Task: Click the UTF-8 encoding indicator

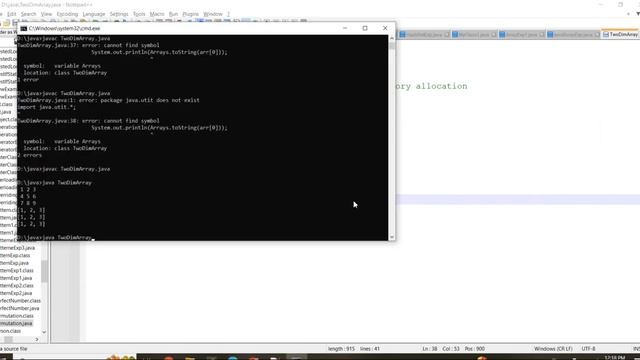Action: (589, 349)
